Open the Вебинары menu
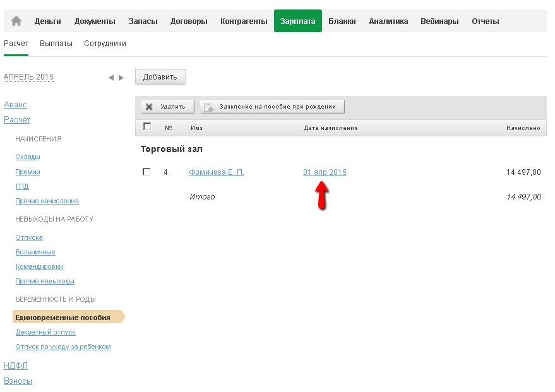555x392 pixels. pyautogui.click(x=439, y=21)
